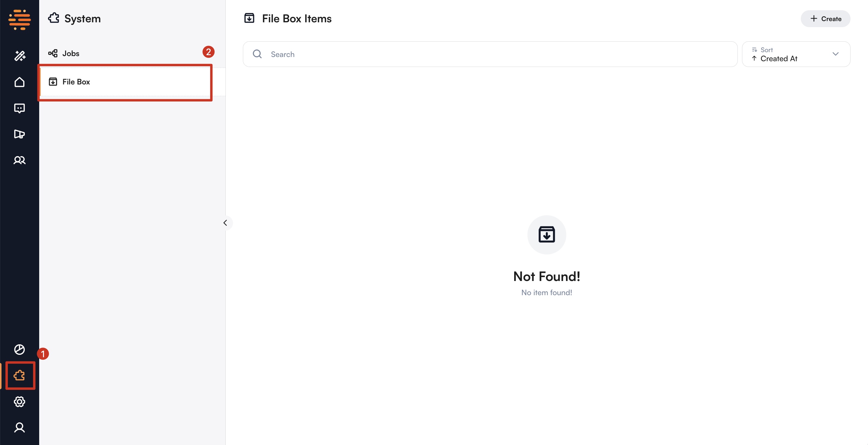868x445 pixels.
Task: Open the pie chart analytics icon
Action: (x=20, y=349)
